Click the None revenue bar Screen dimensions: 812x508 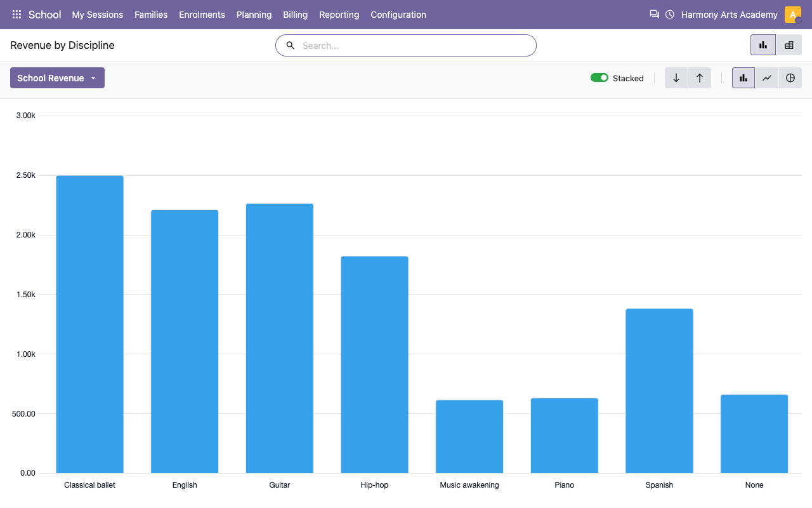pyautogui.click(x=754, y=434)
